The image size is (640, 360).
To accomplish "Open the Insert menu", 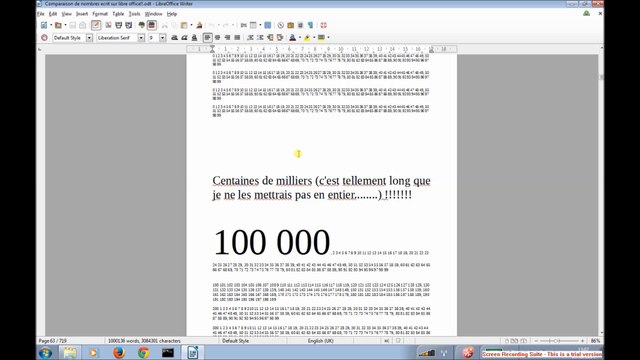I will (82, 14).
